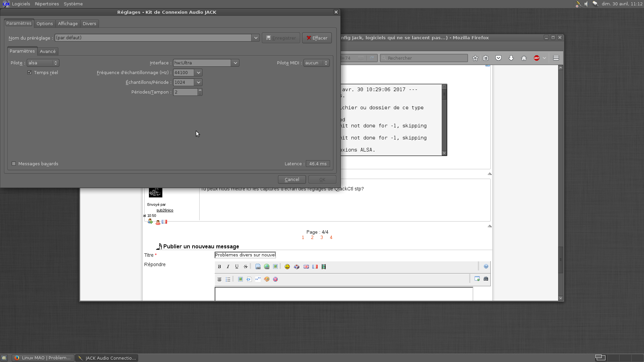Insert a quote block in reply
This screenshot has width=644, height=362.
[258, 279]
